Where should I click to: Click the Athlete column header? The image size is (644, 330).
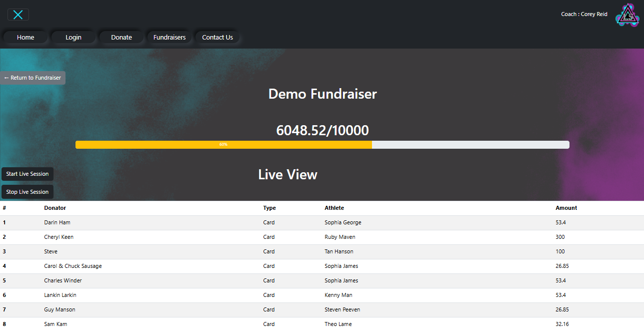click(x=334, y=208)
